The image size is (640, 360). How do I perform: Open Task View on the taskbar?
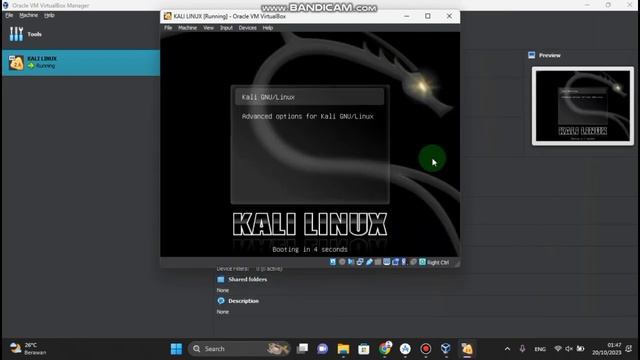pos(302,349)
